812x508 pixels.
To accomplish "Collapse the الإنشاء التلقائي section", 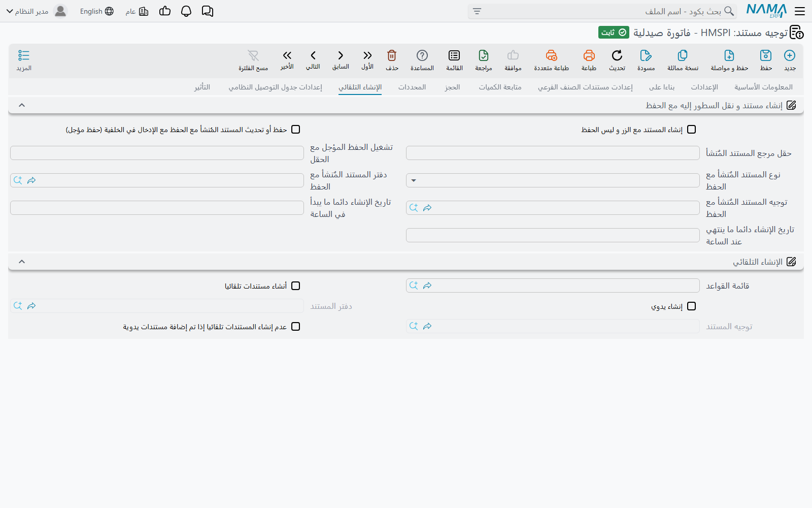I will pyautogui.click(x=22, y=262).
